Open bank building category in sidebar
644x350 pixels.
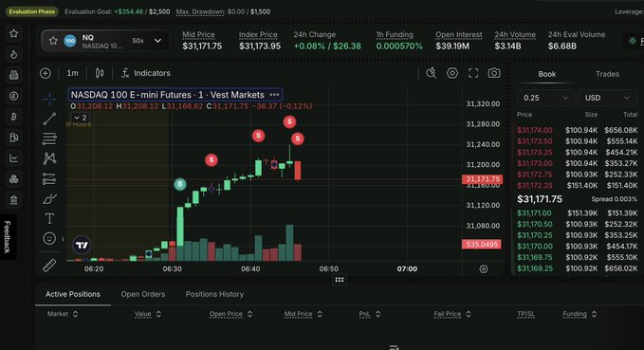tap(13, 200)
